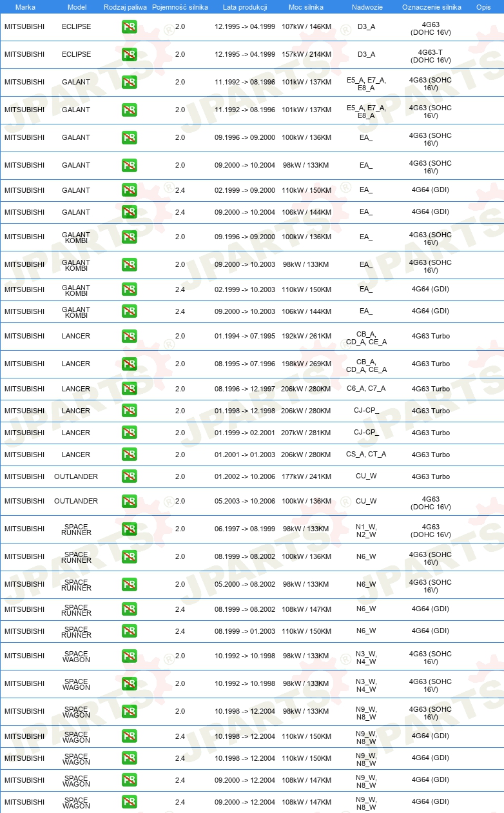The height and width of the screenshot is (813, 504).
Task: Click fuel icon for Space Runner N1_W, N2_W row
Action: pos(129,529)
